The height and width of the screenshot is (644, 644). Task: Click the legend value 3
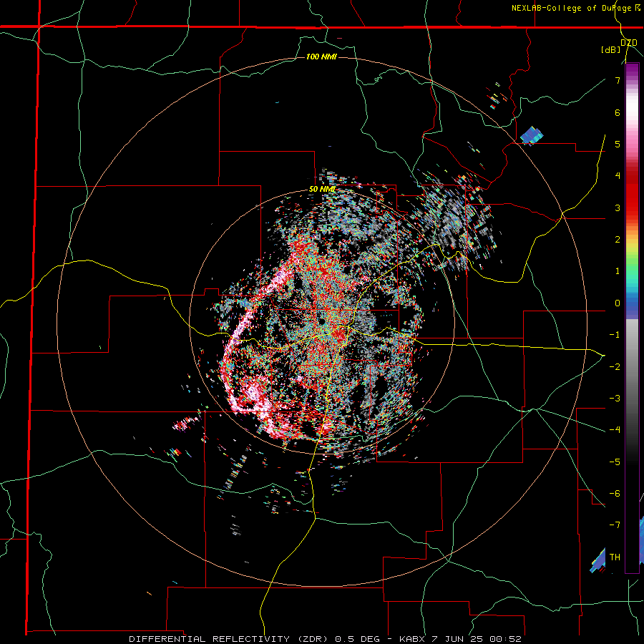(618, 208)
